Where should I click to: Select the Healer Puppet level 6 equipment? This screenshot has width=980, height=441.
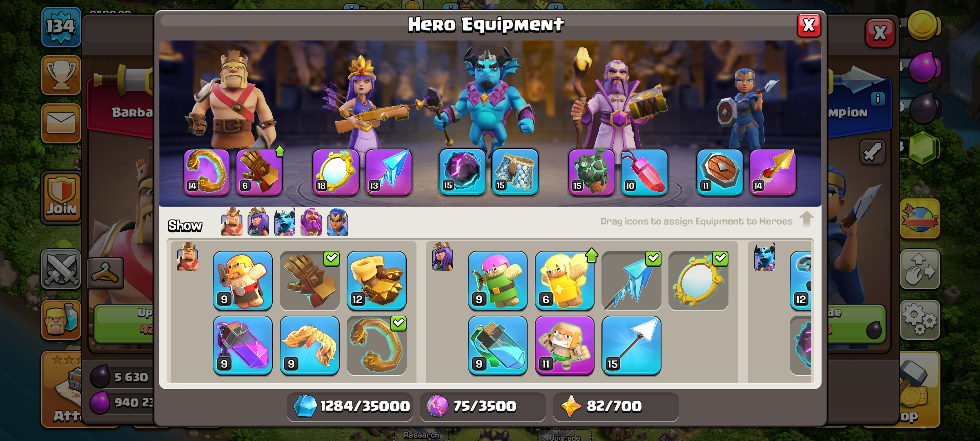(565, 281)
